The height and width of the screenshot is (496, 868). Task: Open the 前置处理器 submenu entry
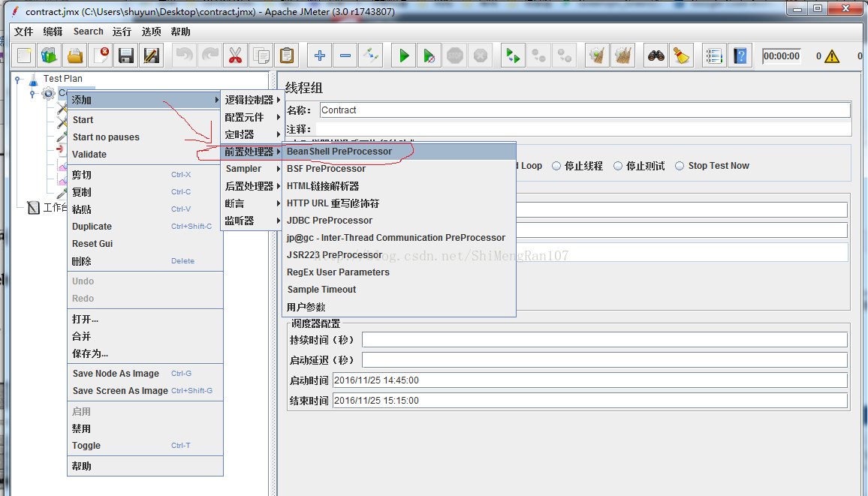pos(252,152)
